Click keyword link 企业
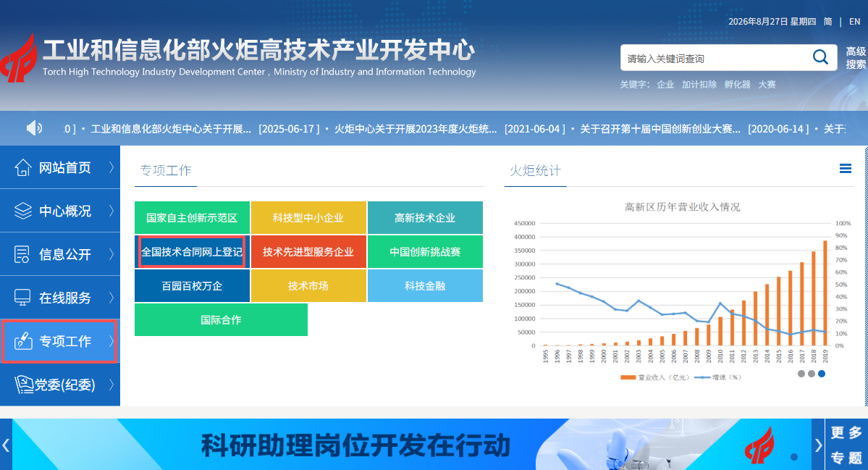Viewport: 868px width, 470px height. click(x=665, y=85)
